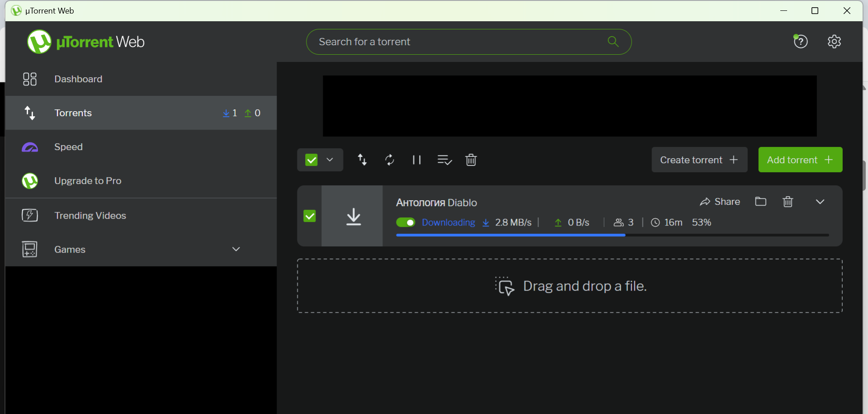The image size is (868, 414).
Task: Open the Антология Diablo folder icon
Action: click(x=760, y=202)
